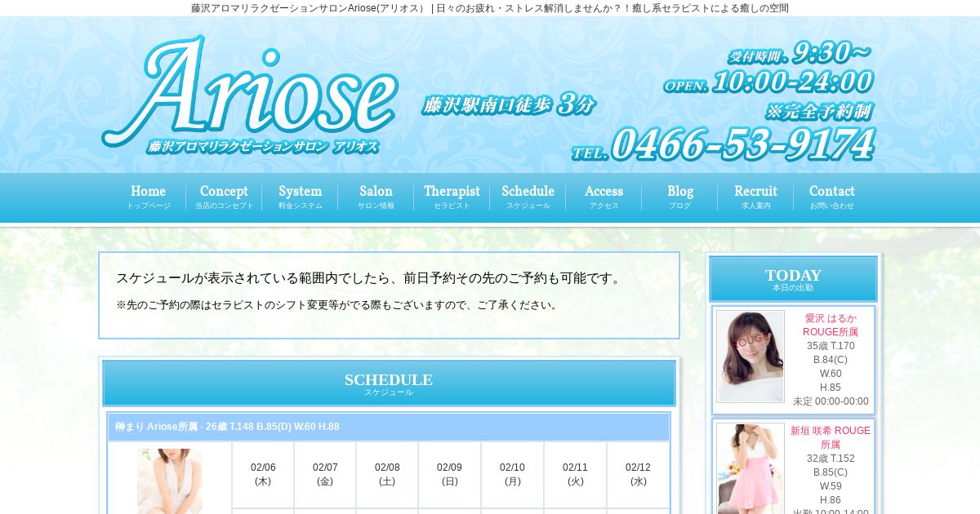Click the 0466-53-9174 telephone number
Image resolution: width=980 pixels, height=514 pixels.
point(742,144)
